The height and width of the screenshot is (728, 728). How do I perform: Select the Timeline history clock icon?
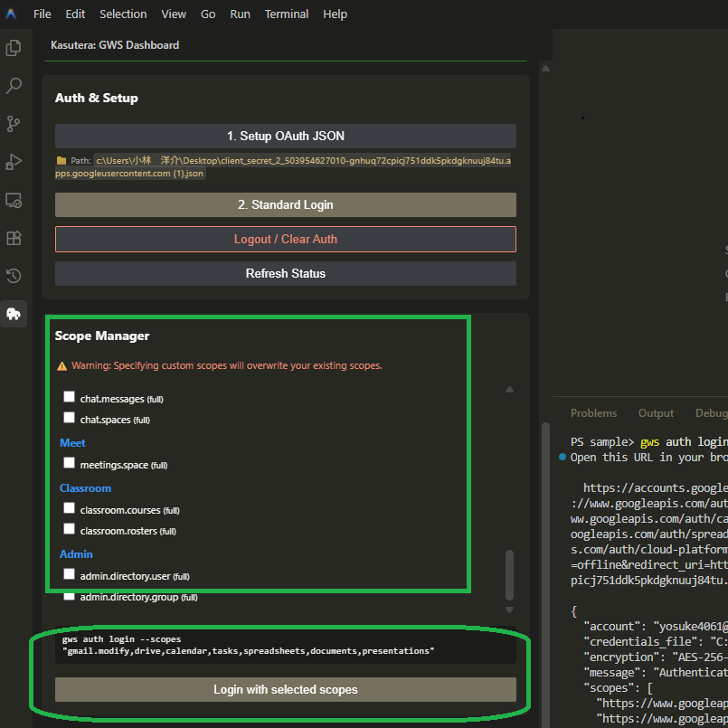(14, 276)
